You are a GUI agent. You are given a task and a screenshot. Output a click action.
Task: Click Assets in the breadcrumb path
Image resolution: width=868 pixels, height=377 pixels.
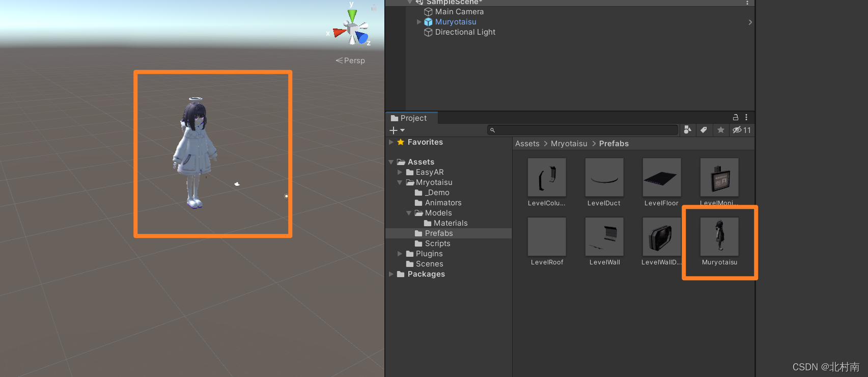tap(527, 144)
